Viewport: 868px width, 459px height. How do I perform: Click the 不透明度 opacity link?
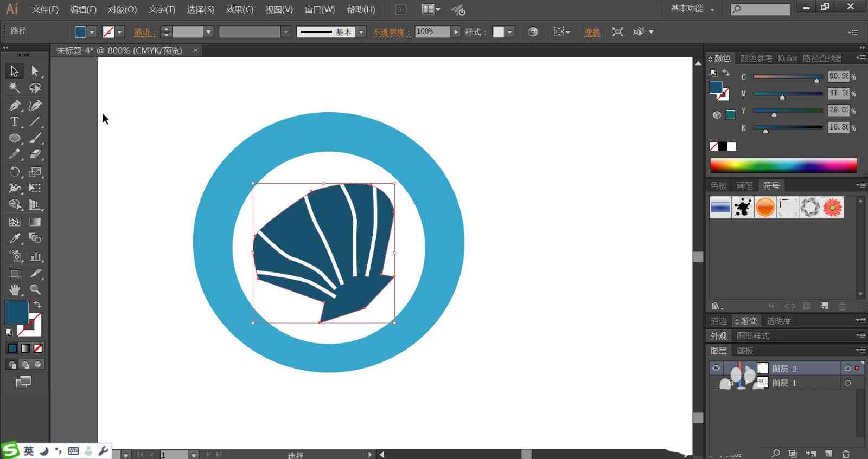click(x=391, y=32)
